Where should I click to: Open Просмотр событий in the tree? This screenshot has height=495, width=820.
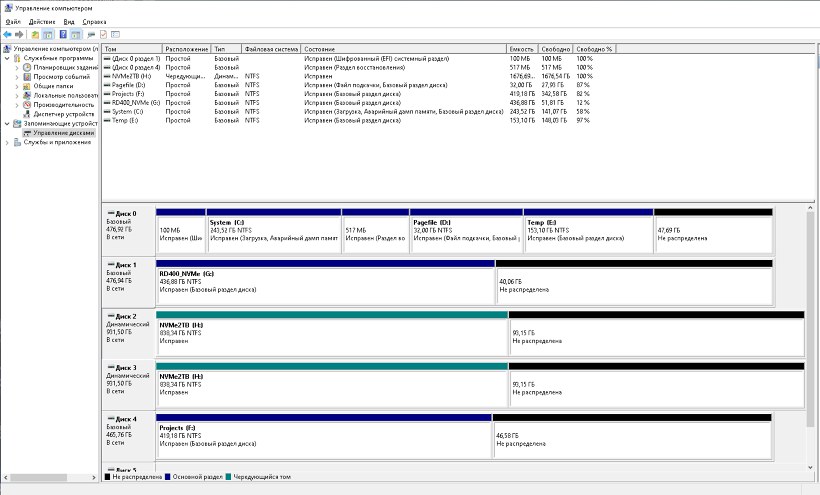61,76
